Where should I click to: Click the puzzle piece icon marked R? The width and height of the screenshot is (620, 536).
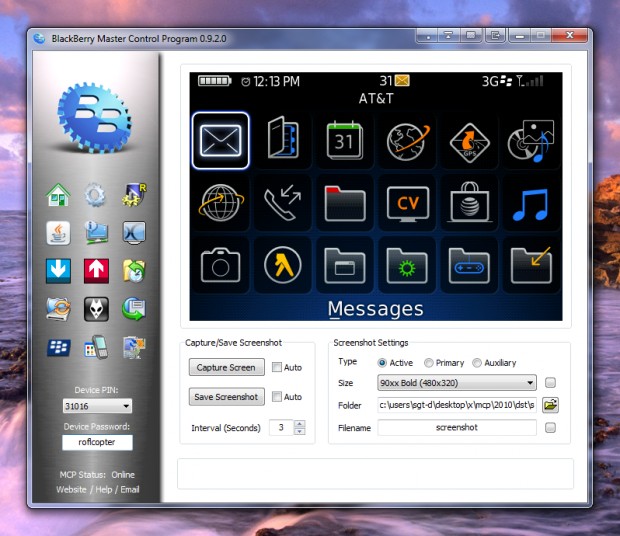[134, 195]
